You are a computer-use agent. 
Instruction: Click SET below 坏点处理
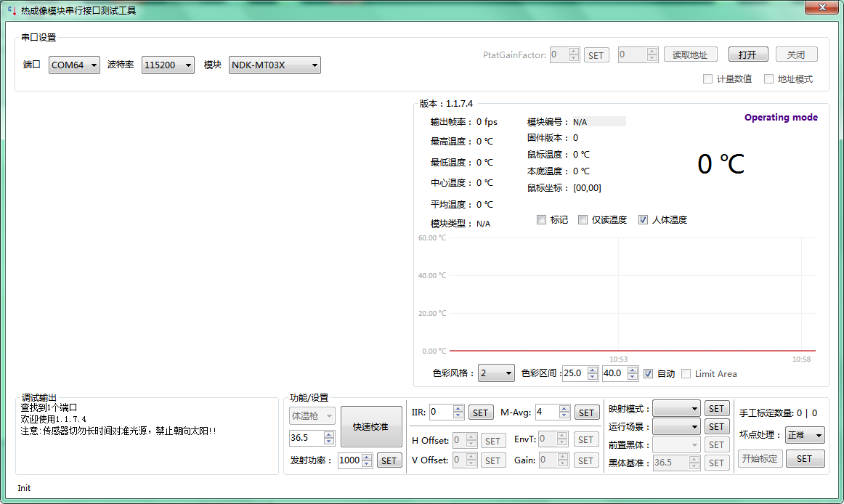(805, 459)
